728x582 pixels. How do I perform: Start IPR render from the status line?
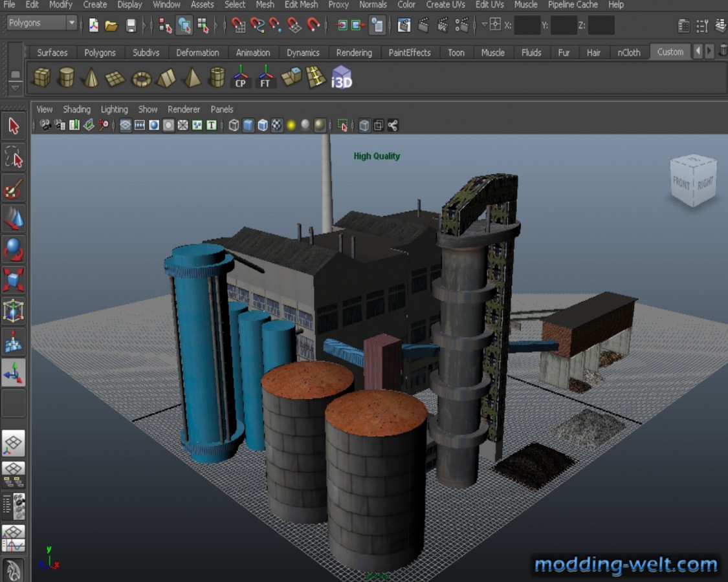pos(443,25)
